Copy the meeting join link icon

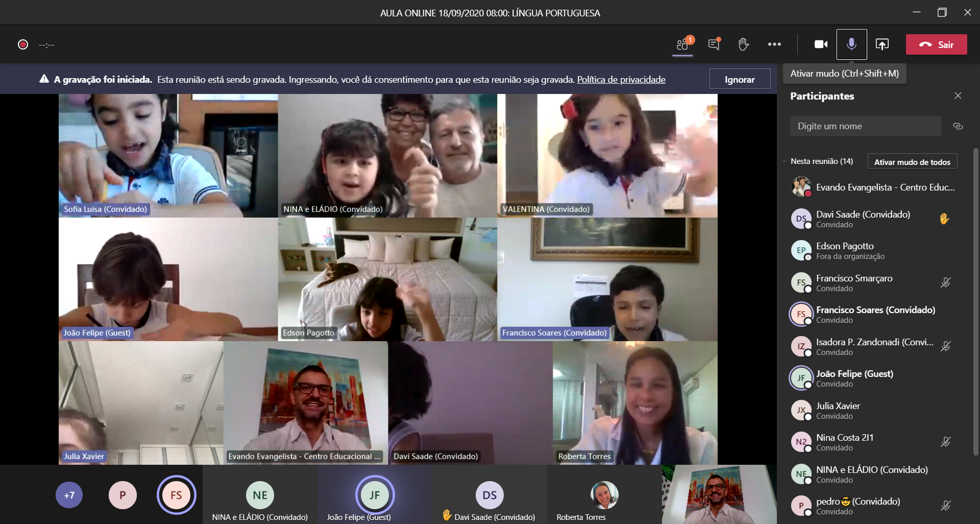[x=958, y=126]
